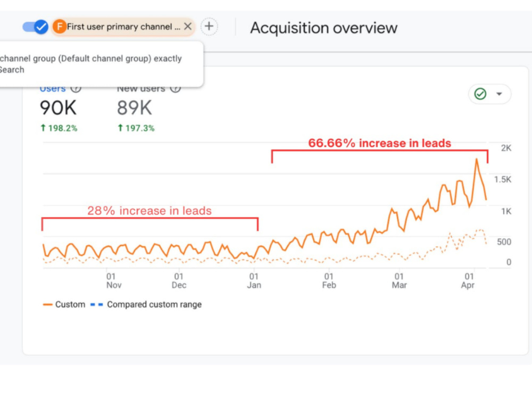Click the 197.3% increase figure
Viewport: 532px width, 399px height.
[136, 128]
